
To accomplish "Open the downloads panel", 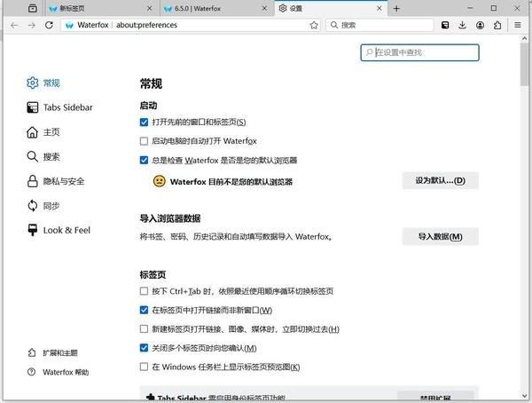I will [x=462, y=25].
